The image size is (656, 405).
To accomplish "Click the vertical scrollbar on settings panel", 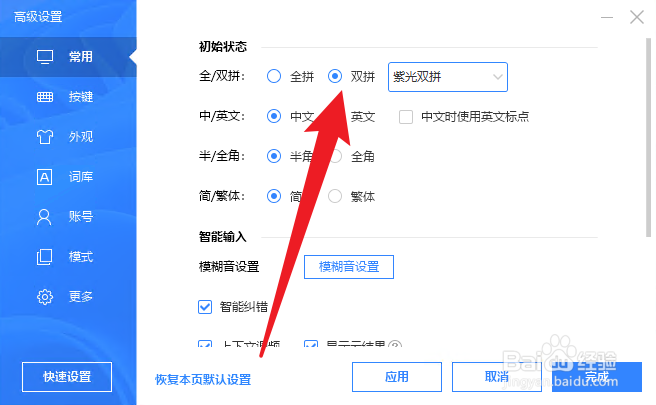I will [x=648, y=138].
